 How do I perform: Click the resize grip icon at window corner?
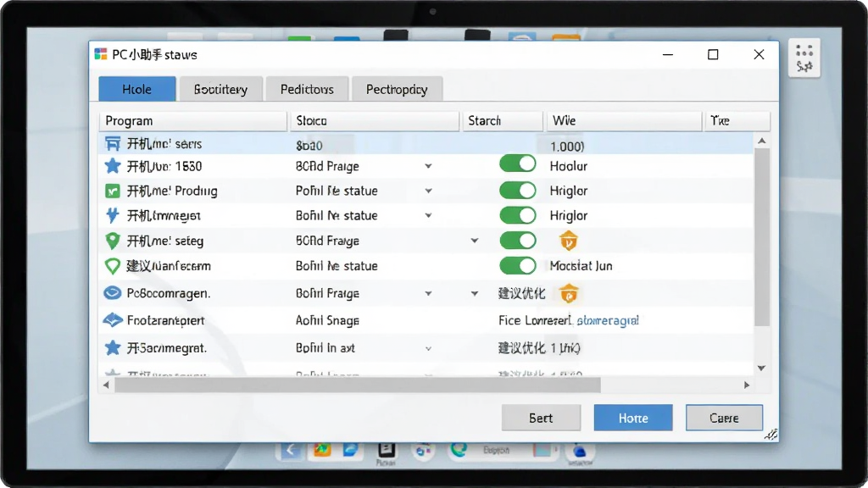tap(771, 435)
